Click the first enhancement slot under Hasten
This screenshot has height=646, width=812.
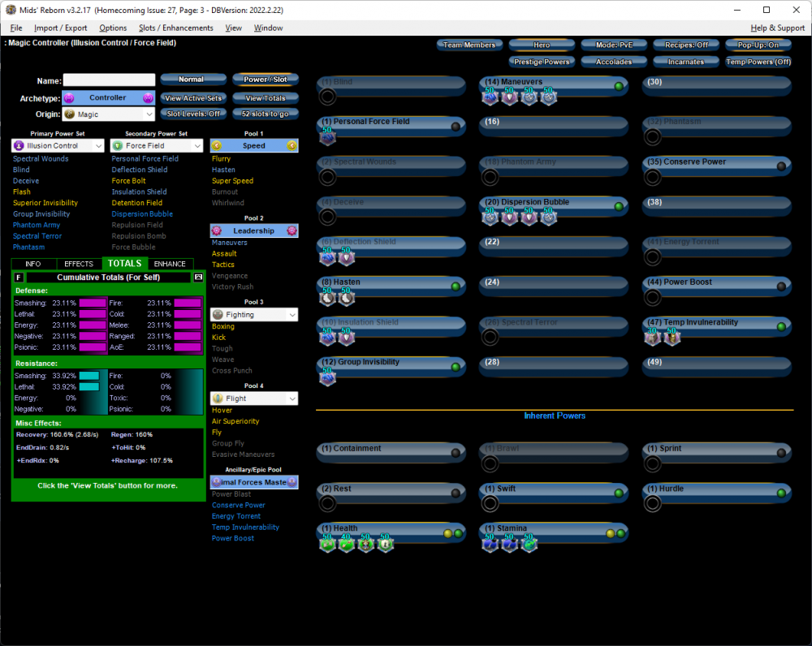point(327,298)
